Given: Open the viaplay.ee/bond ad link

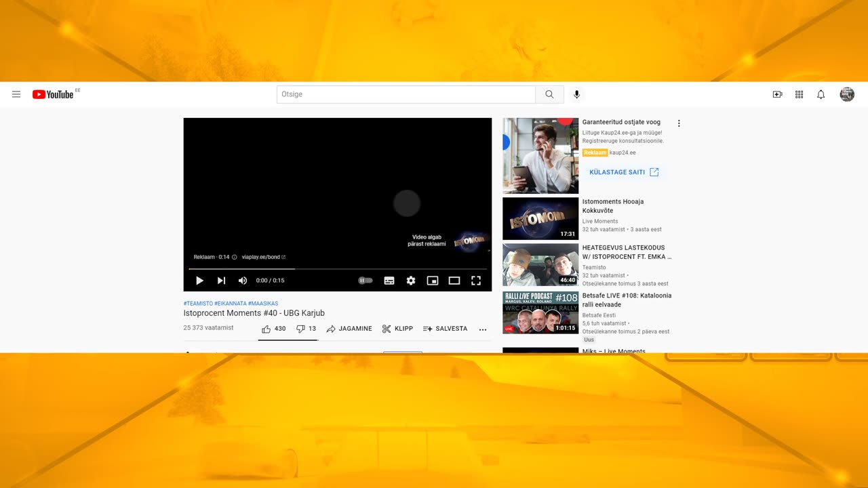Looking at the screenshot, I should [264, 257].
